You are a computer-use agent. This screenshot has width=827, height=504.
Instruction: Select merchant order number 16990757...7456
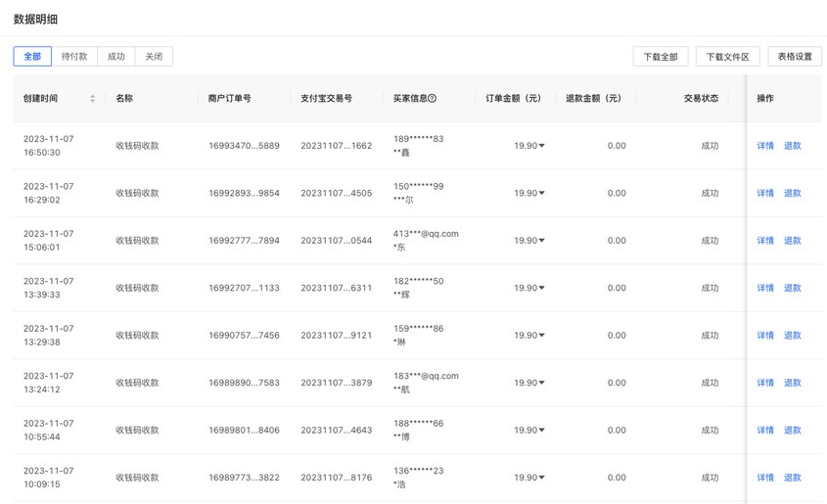245,336
